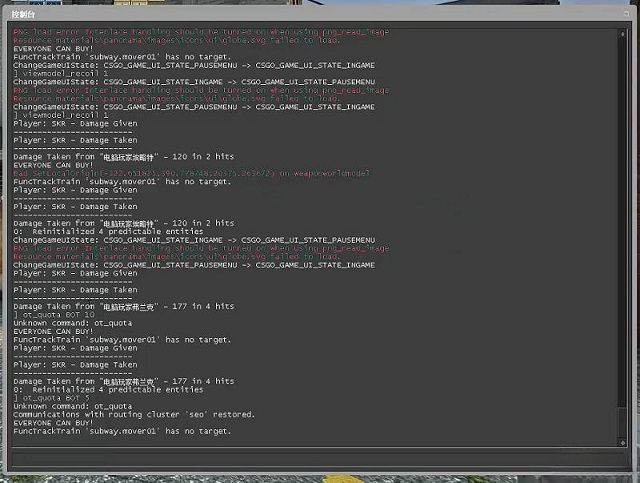Click the console scrollbar down arrow

click(622, 442)
